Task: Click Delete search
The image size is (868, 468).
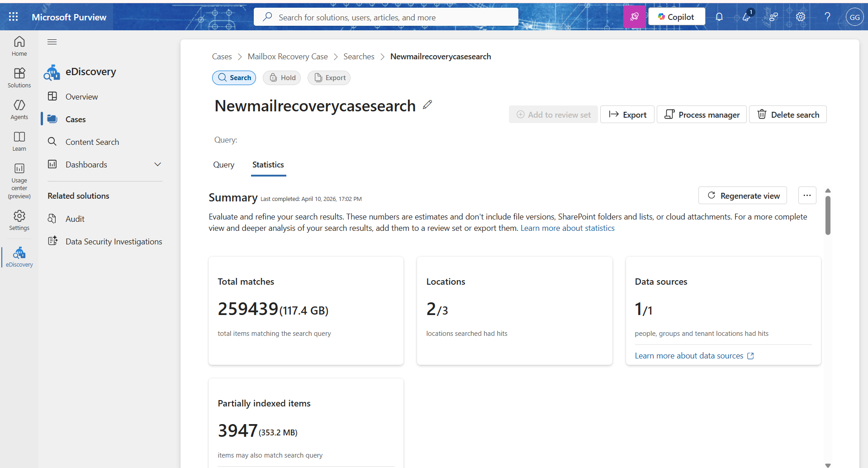Action: click(x=787, y=115)
